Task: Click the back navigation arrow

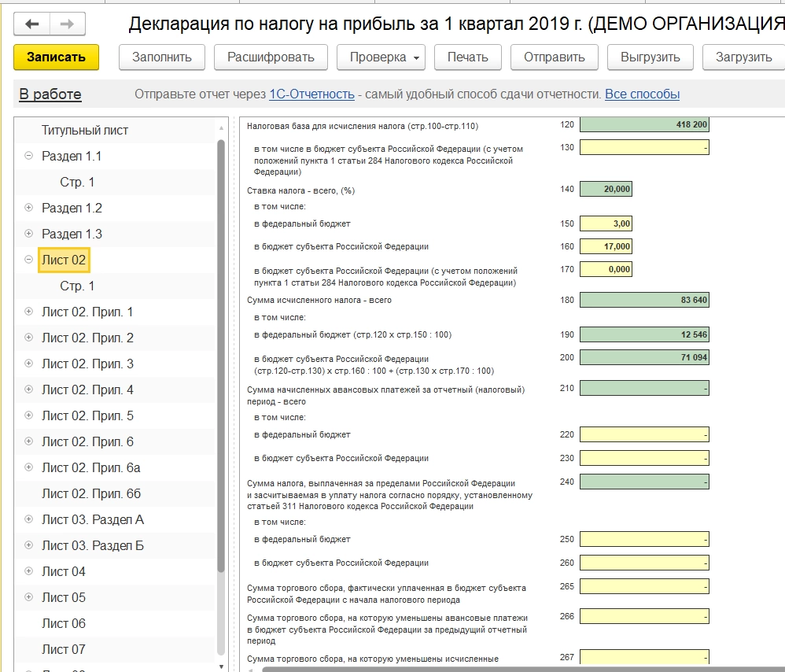Action: point(32,24)
